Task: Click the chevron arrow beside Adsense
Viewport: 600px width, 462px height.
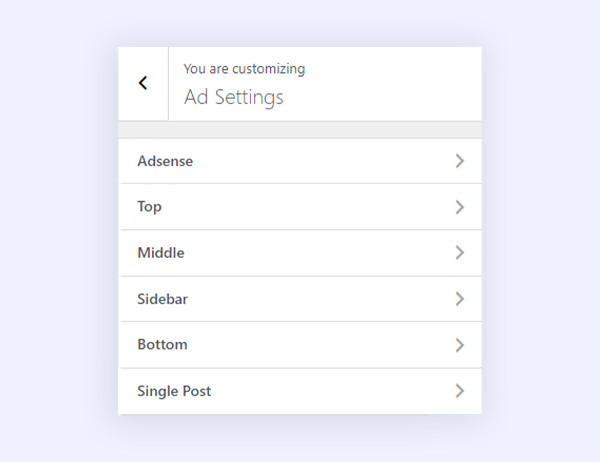Action: (460, 160)
